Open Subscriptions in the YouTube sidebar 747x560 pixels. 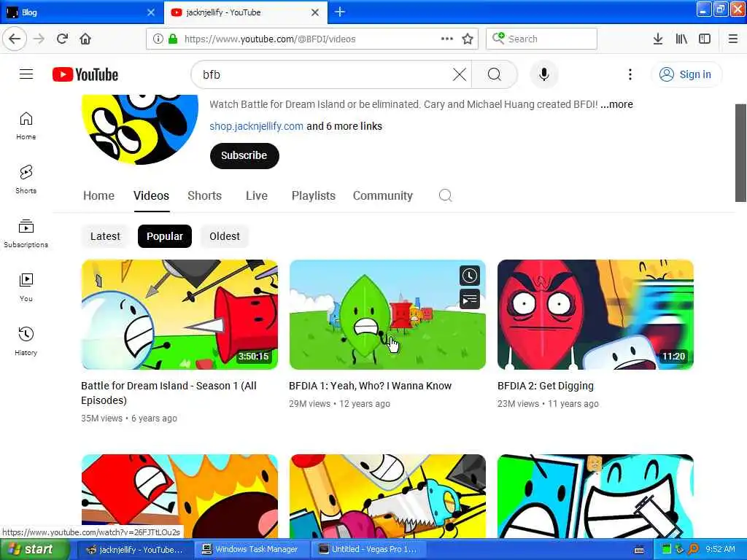pyautogui.click(x=26, y=233)
